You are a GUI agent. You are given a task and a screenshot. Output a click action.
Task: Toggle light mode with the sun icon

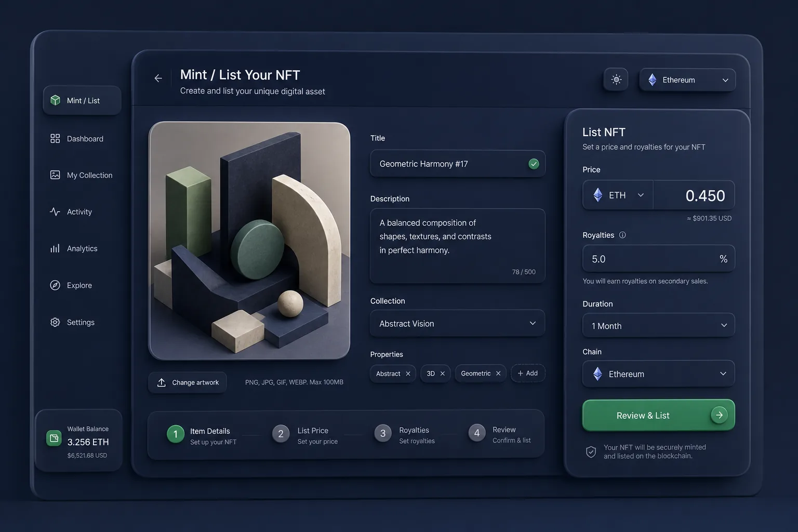pos(616,79)
